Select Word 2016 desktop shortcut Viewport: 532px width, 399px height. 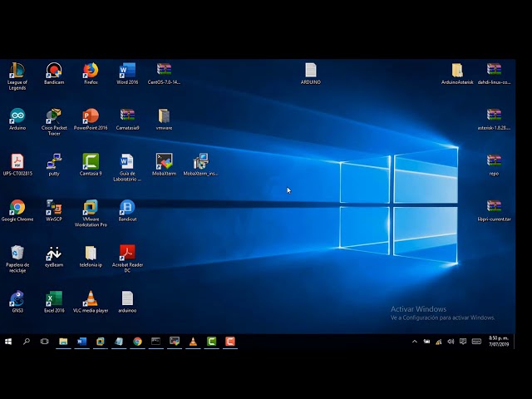coord(127,73)
